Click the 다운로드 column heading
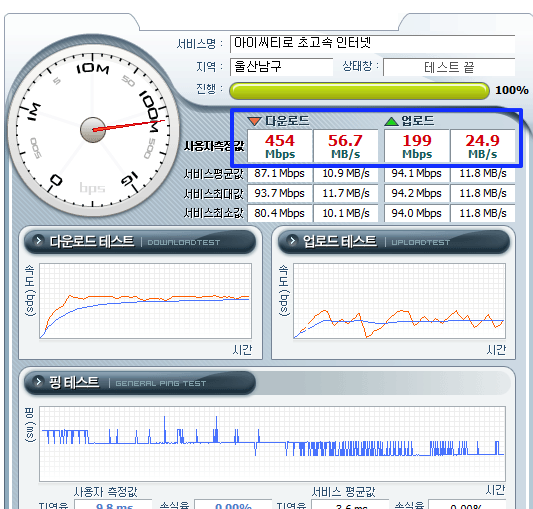This screenshot has height=509, width=533. (x=287, y=121)
